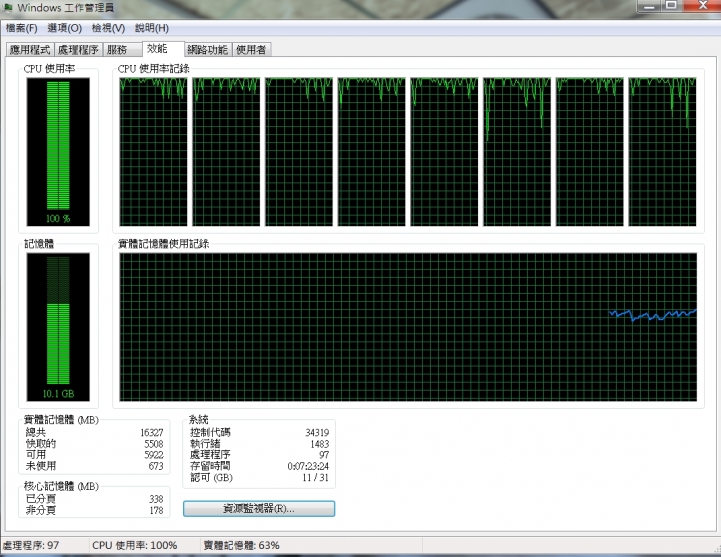Click status bar entry CPU 使用率: 100%
The height and width of the screenshot is (557, 721).
coord(135,546)
